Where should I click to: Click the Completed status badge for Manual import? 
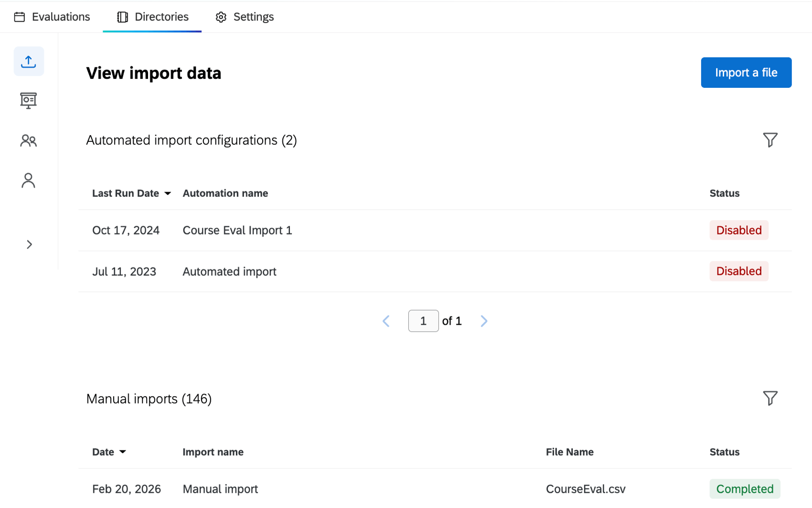[x=745, y=488]
